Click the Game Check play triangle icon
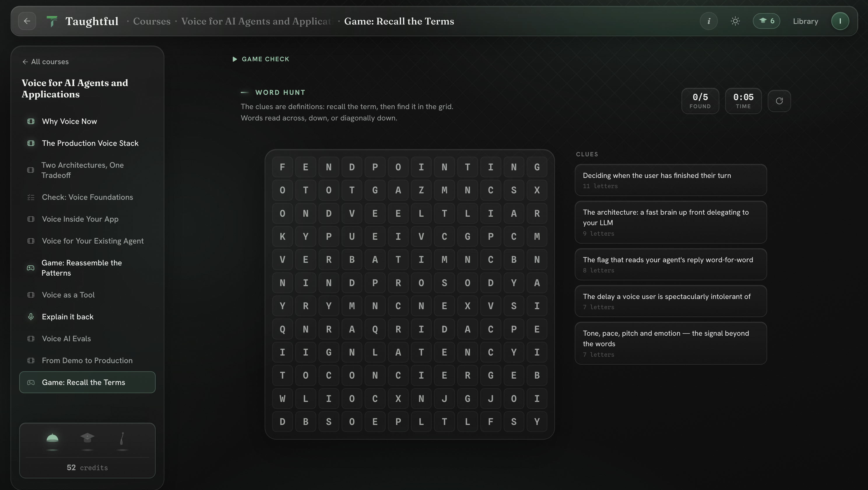The height and width of the screenshot is (490, 868). pyautogui.click(x=235, y=59)
